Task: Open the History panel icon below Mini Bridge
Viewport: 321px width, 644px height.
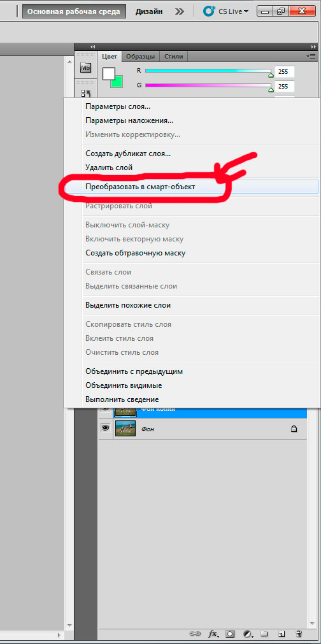Action: tap(85, 93)
